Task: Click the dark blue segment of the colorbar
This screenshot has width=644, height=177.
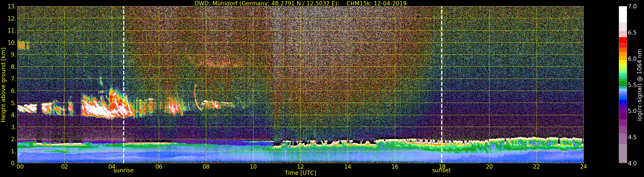Action: pyautogui.click(x=623, y=102)
